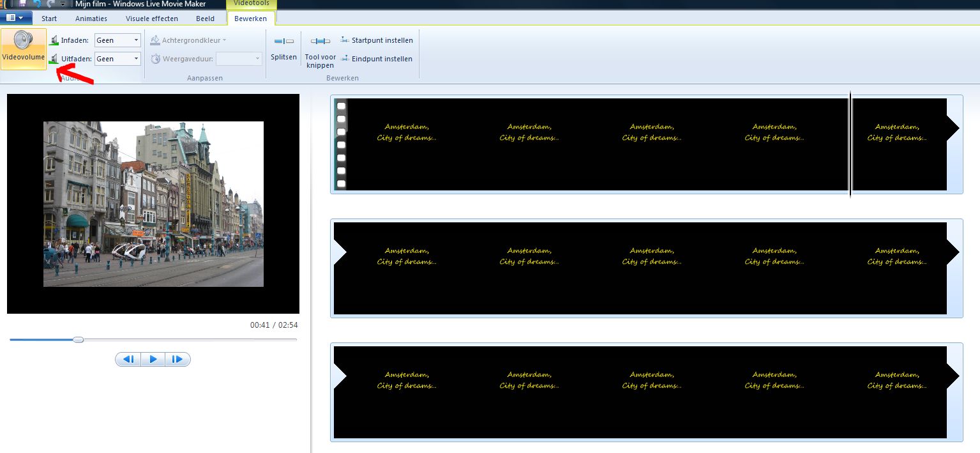The height and width of the screenshot is (453, 980).
Task: Open the Tool voor knippen trim tool
Action: 320,42
